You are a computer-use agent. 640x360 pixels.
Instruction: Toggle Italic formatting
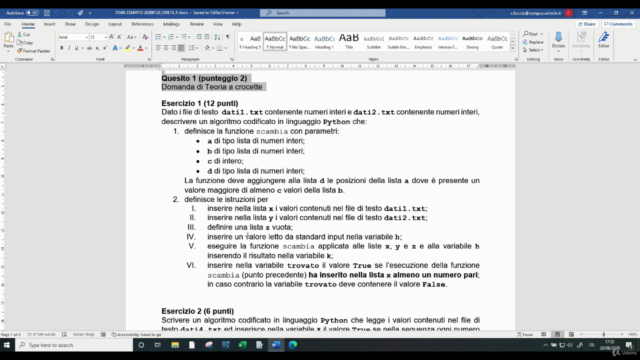(69, 48)
